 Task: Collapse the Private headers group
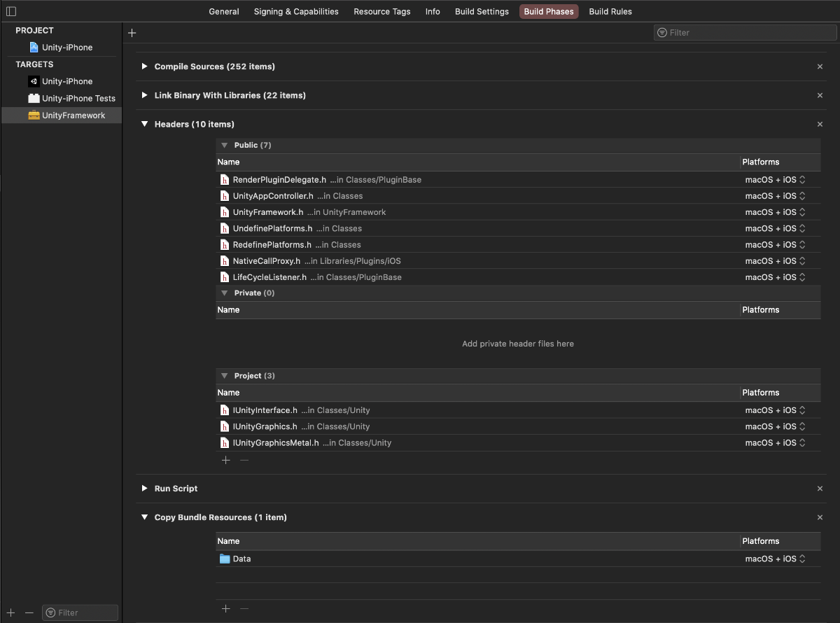pyautogui.click(x=225, y=293)
